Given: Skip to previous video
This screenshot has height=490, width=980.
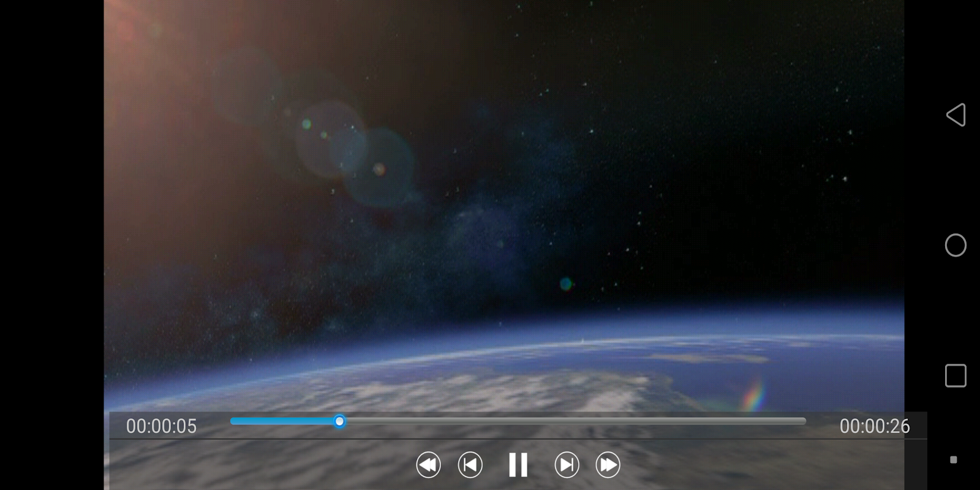Looking at the screenshot, I should pyautogui.click(x=470, y=465).
